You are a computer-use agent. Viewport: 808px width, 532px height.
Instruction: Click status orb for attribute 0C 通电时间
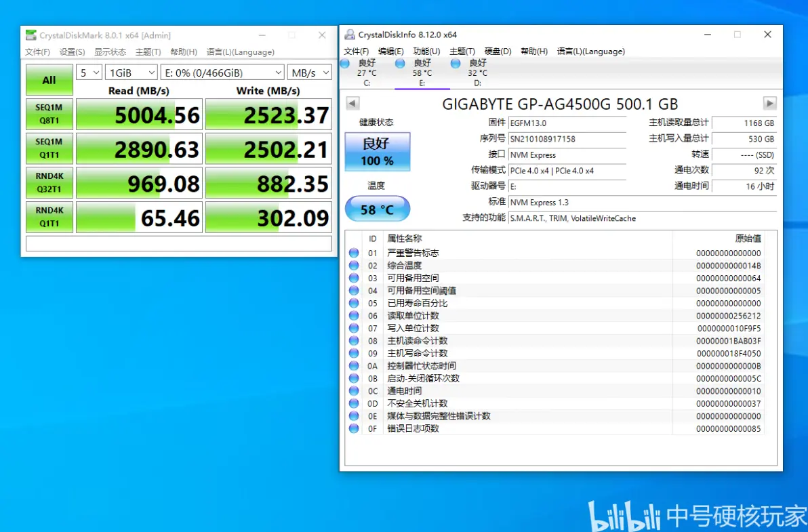click(x=354, y=391)
